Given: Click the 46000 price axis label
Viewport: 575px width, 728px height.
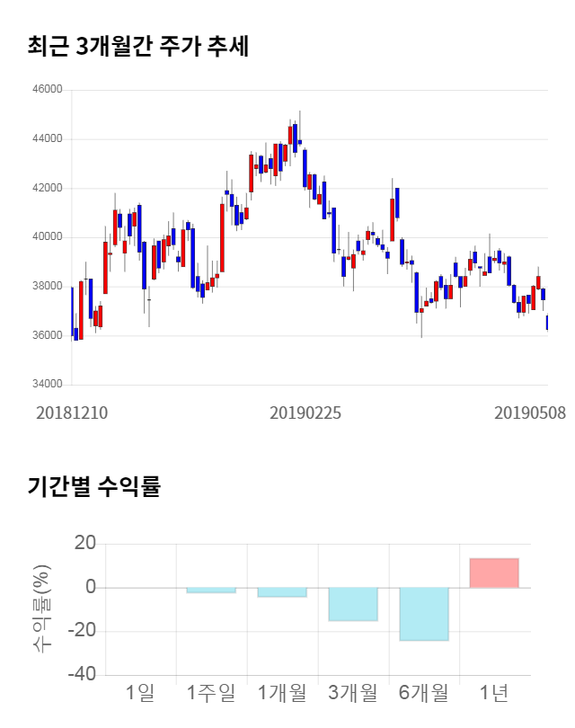Looking at the screenshot, I should coord(47,90).
